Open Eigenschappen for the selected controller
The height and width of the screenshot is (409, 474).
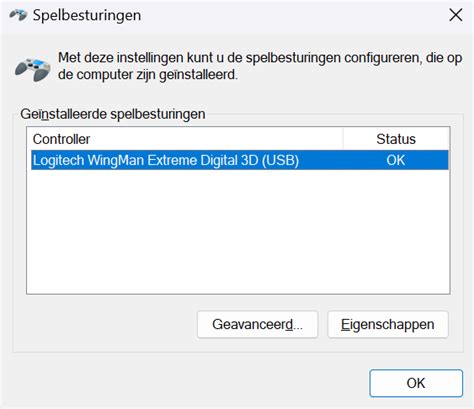(x=388, y=324)
